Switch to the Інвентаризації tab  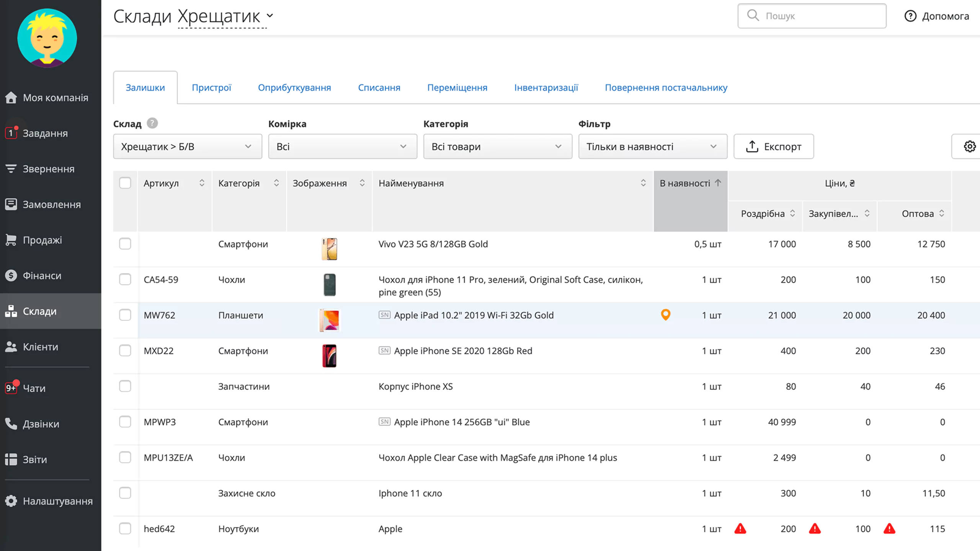coord(546,88)
